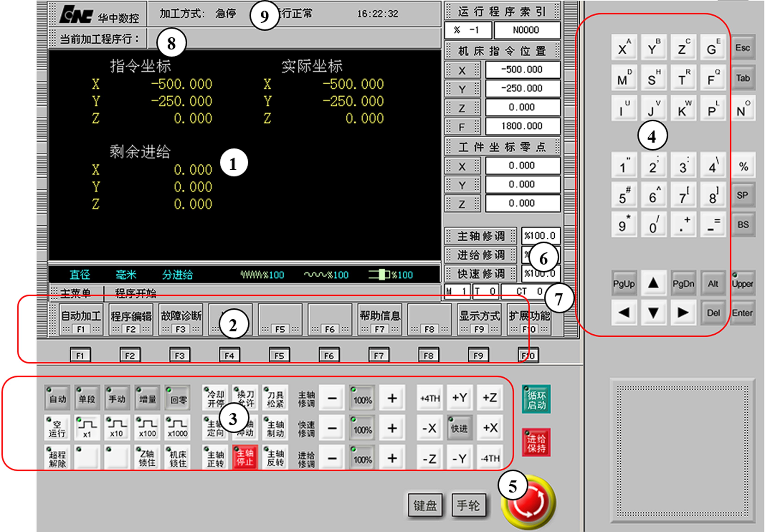Jog the +X axis key
This screenshot has width=765, height=532.
tap(490, 427)
